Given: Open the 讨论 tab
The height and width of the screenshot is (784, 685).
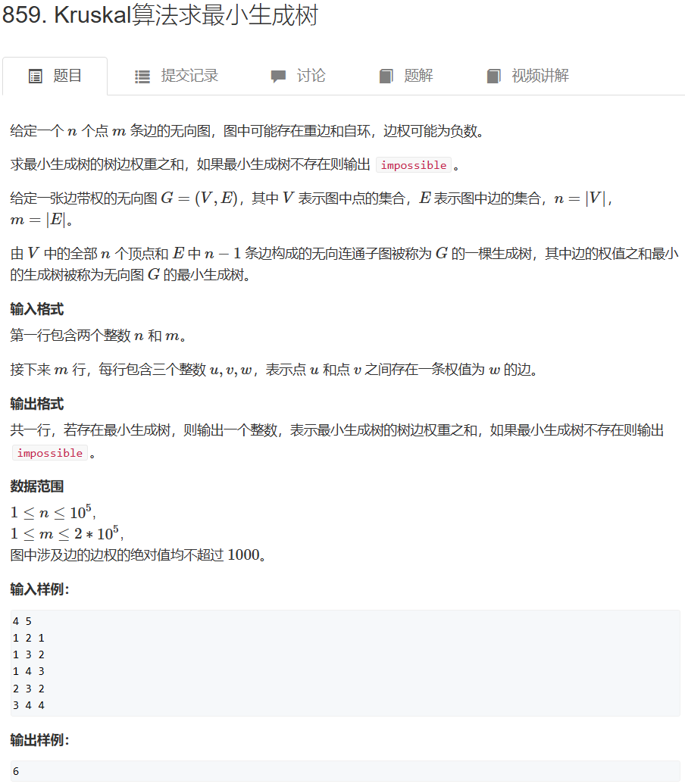Looking at the screenshot, I should [298, 76].
